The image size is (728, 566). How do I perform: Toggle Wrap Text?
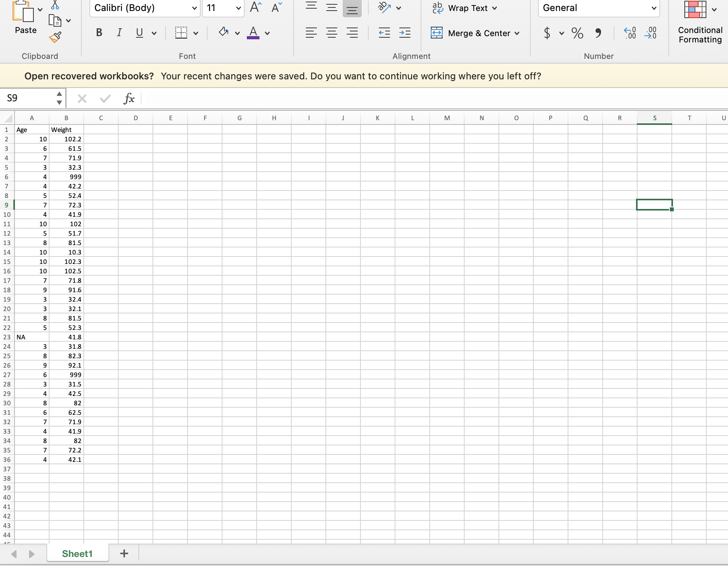click(x=465, y=8)
